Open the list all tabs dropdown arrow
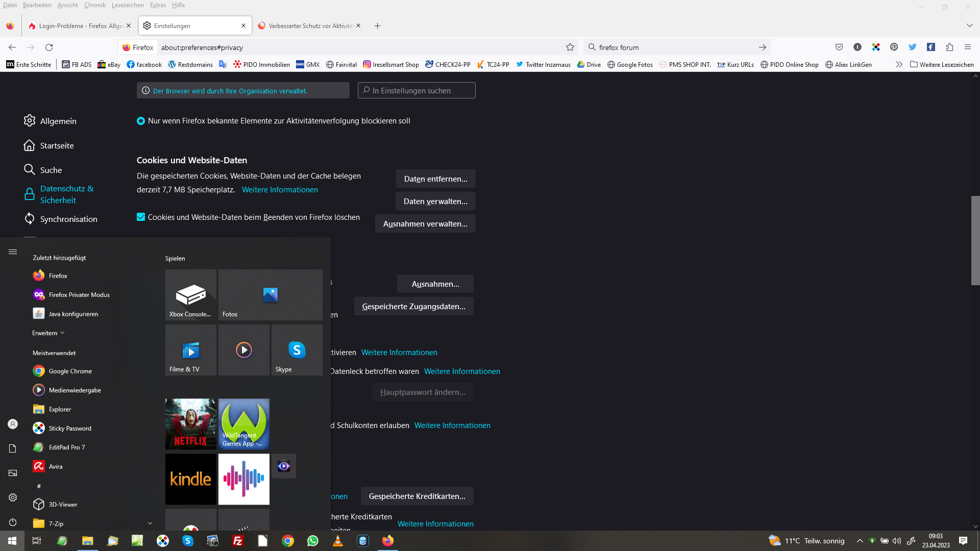980x551 pixels. (x=969, y=26)
